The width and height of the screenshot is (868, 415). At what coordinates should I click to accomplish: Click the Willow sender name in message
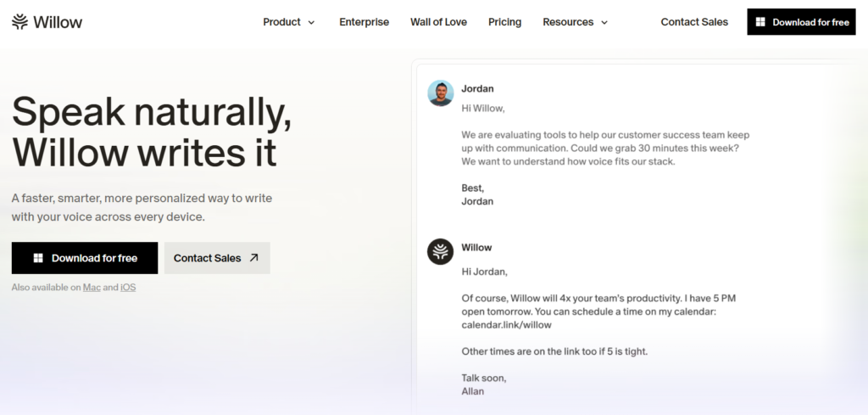pos(476,248)
